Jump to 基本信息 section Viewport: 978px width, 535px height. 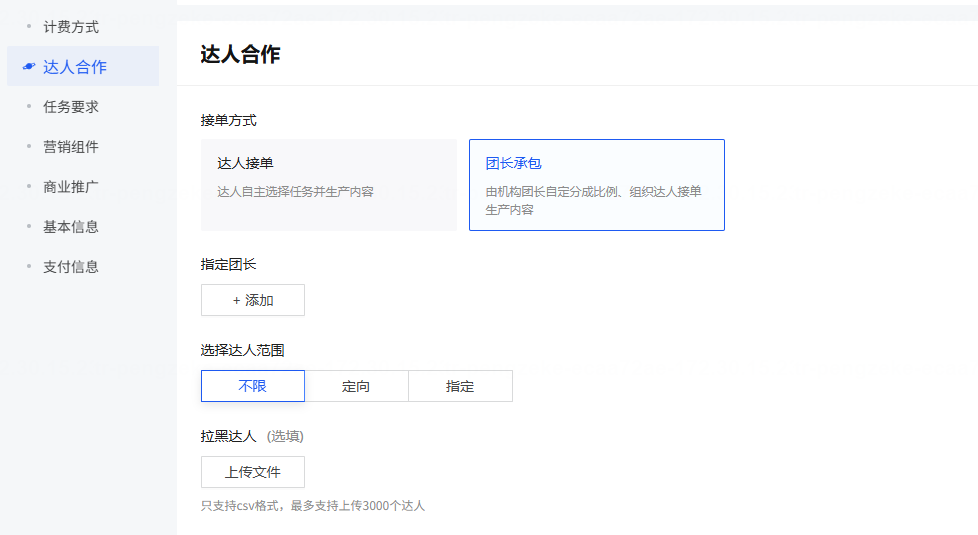pyautogui.click(x=70, y=226)
